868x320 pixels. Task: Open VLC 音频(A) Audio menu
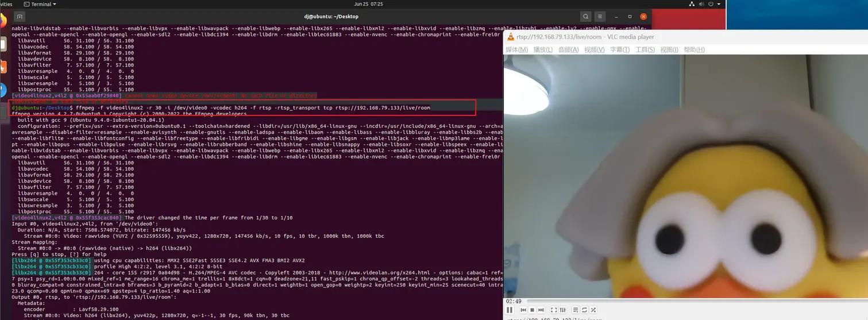coord(569,49)
